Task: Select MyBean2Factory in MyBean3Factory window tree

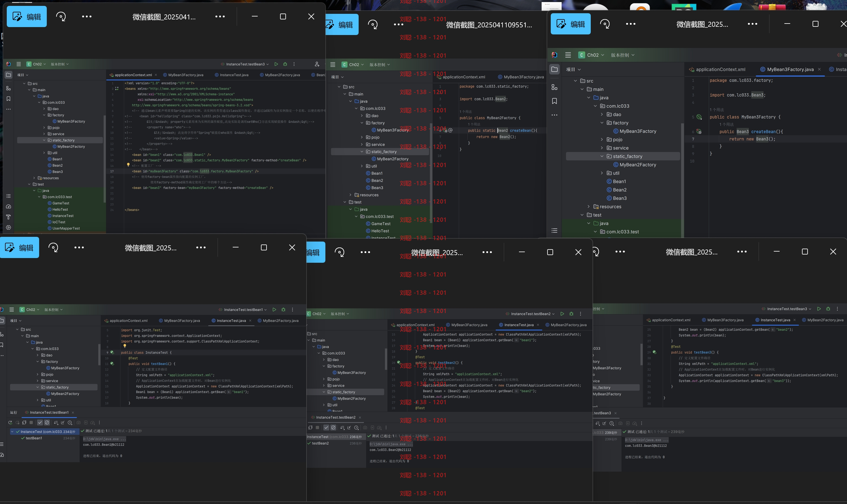Action: coord(634,165)
